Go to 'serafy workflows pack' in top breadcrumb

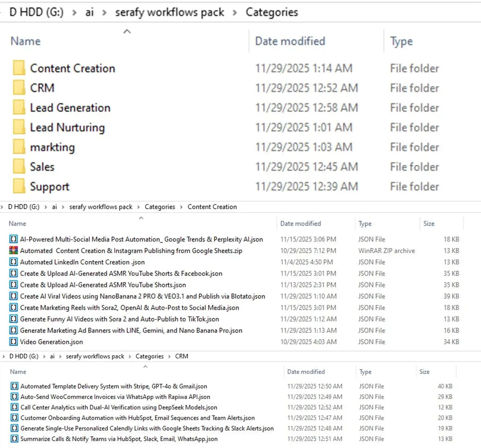[169, 12]
